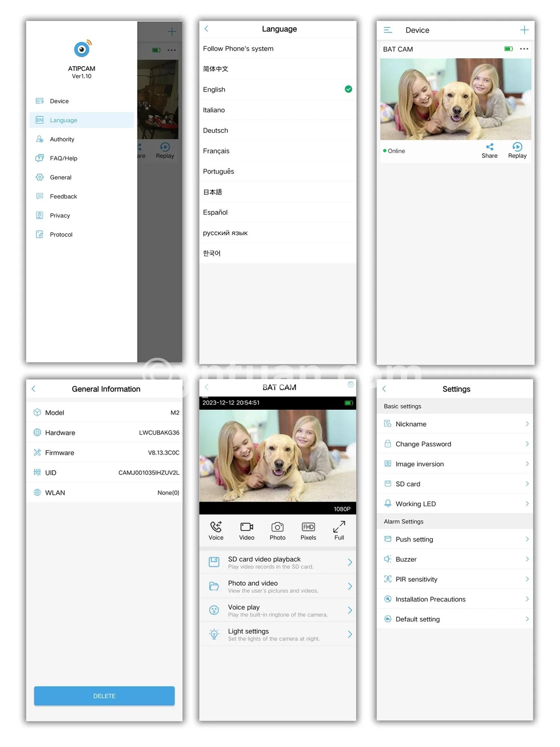The width and height of the screenshot is (560, 747).
Task: Tap the Share icon under BAT CAM
Action: point(489,147)
